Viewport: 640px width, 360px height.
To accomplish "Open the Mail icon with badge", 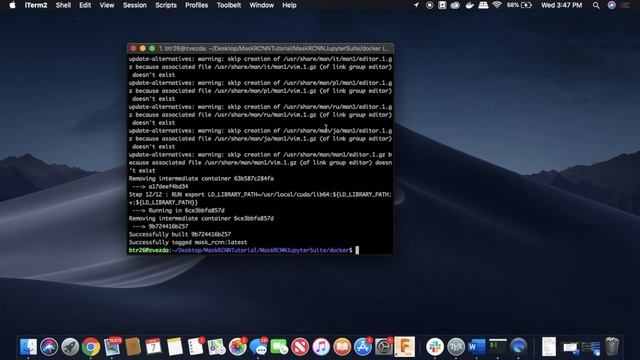I will click(112, 347).
